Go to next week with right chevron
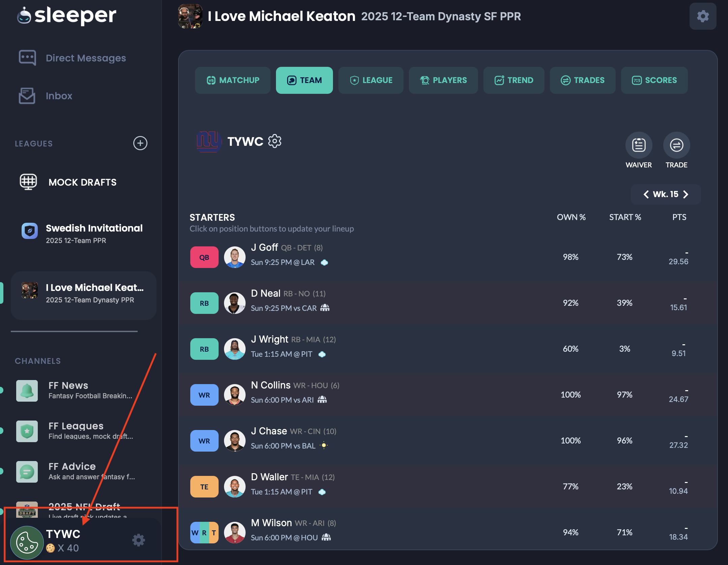Image resolution: width=728 pixels, height=565 pixels. pos(685,194)
